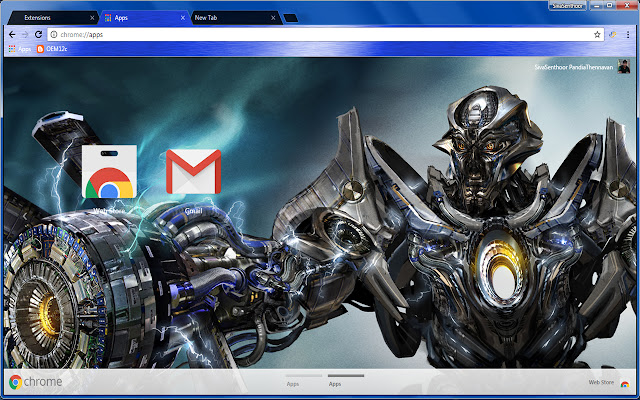Screen dimensions: 640x400
Task: Click the user profile avatar picture
Action: click(623, 67)
